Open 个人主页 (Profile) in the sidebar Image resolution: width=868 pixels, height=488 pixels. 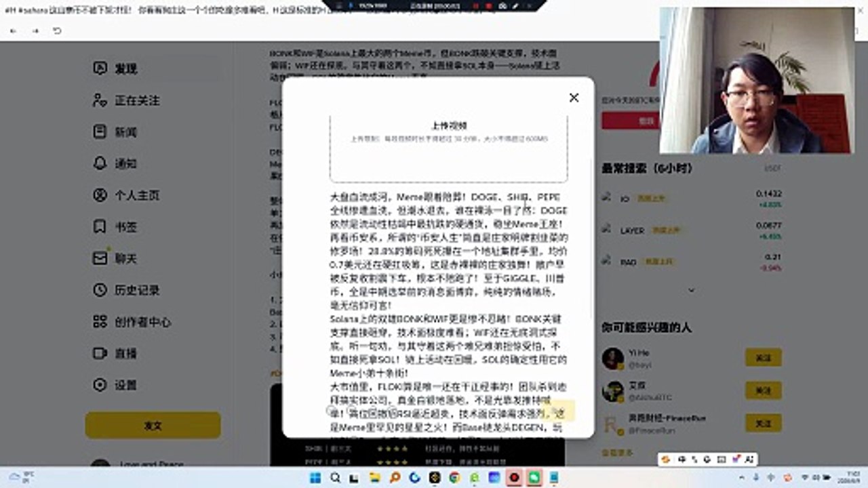pos(126,195)
